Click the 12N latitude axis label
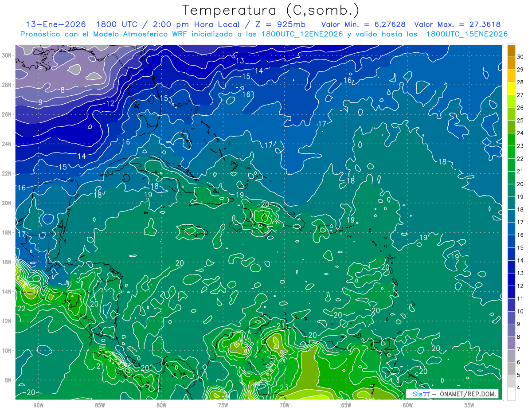The width and height of the screenshot is (532, 411). (x=7, y=321)
